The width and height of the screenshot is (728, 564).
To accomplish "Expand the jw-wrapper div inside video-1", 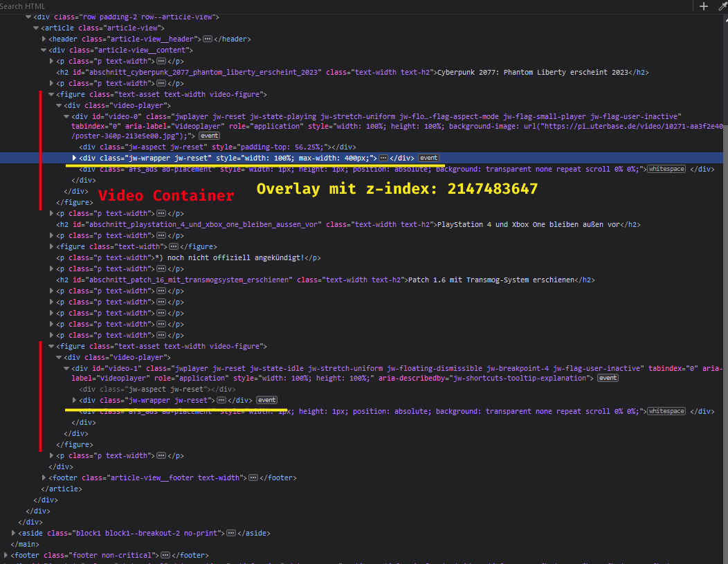I will (74, 400).
